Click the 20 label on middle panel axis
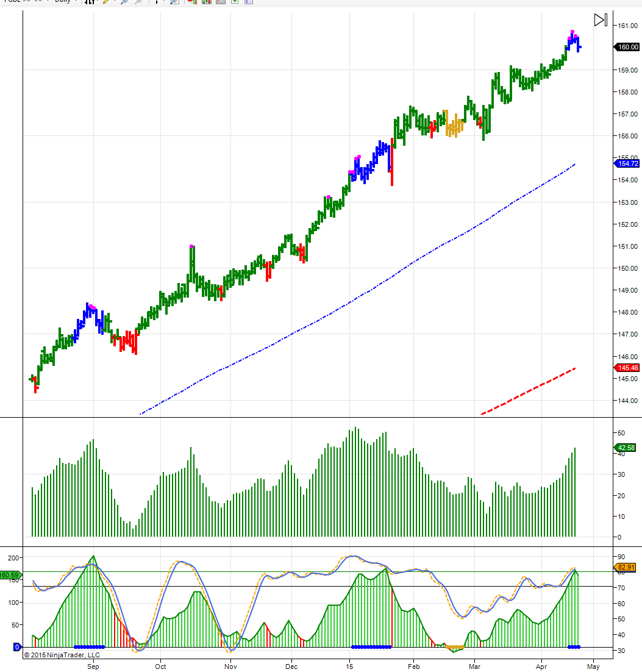 click(621, 496)
